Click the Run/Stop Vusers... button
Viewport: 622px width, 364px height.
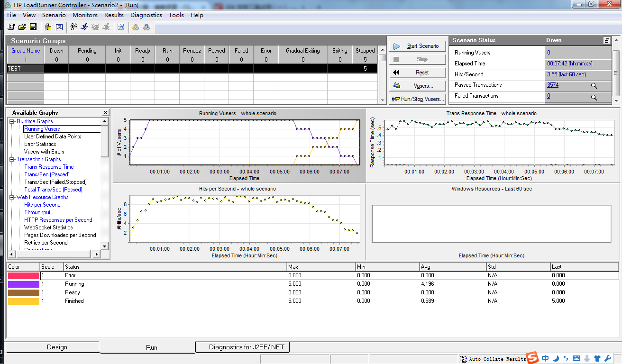[418, 99]
